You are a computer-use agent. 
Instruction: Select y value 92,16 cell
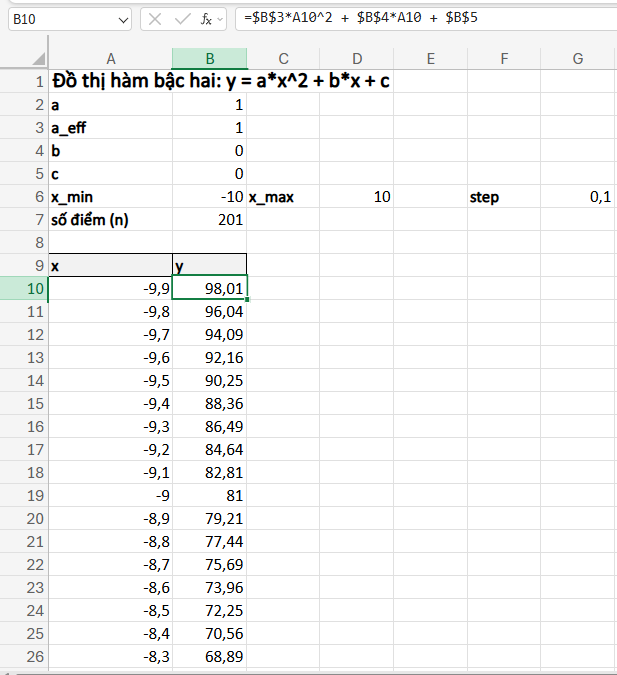point(210,357)
